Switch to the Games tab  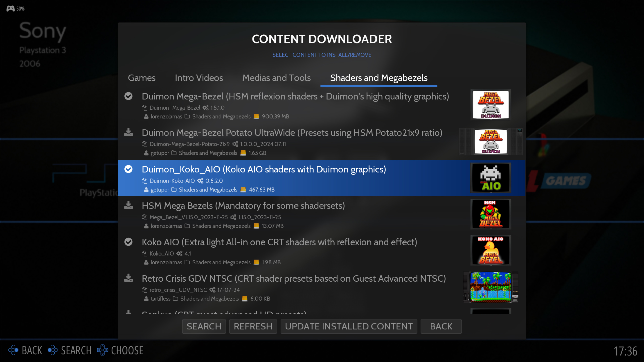coord(142,78)
